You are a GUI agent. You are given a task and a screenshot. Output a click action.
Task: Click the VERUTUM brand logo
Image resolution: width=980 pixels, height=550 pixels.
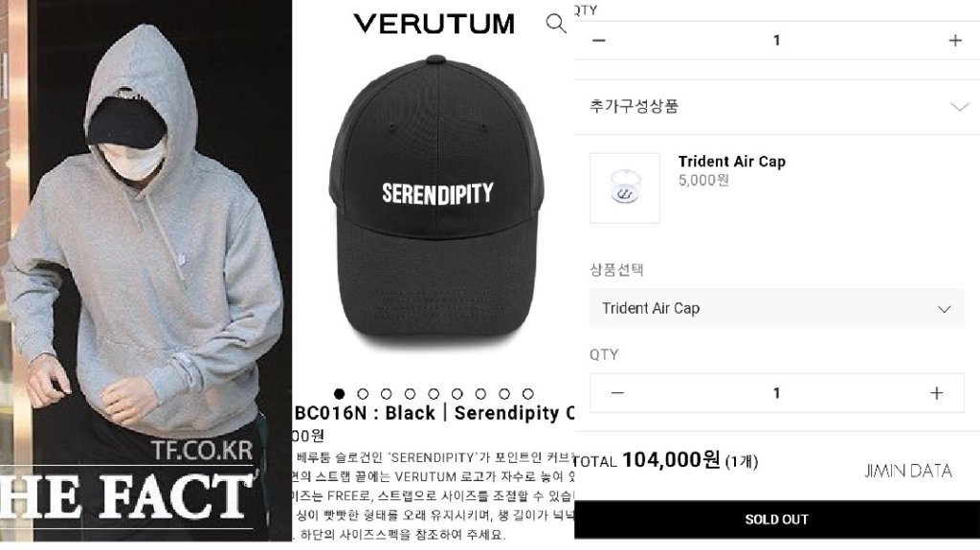point(434,24)
